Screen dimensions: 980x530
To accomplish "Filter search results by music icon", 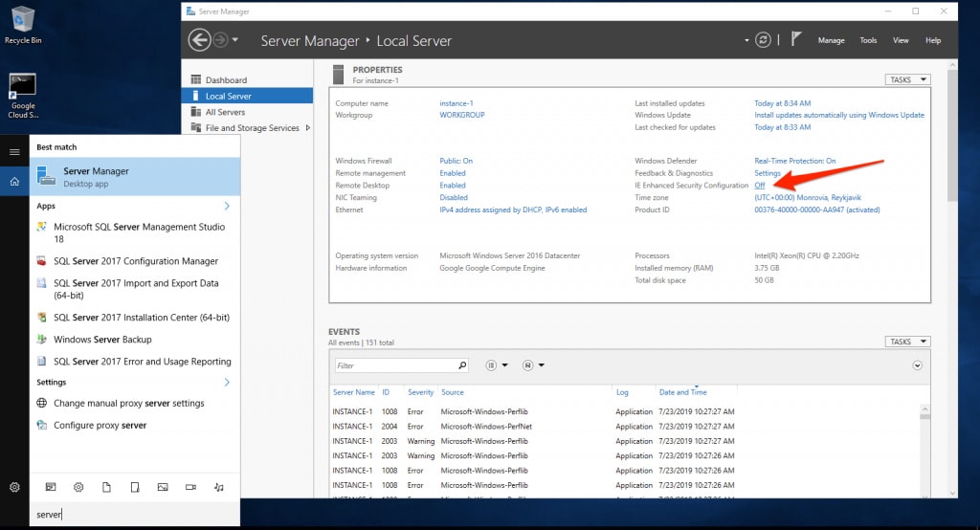I will [x=219, y=487].
